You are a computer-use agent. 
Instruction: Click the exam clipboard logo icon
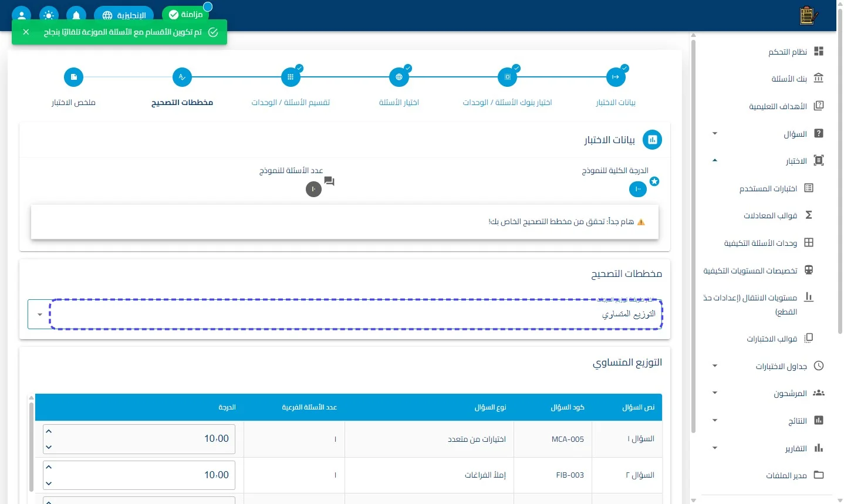tap(809, 16)
